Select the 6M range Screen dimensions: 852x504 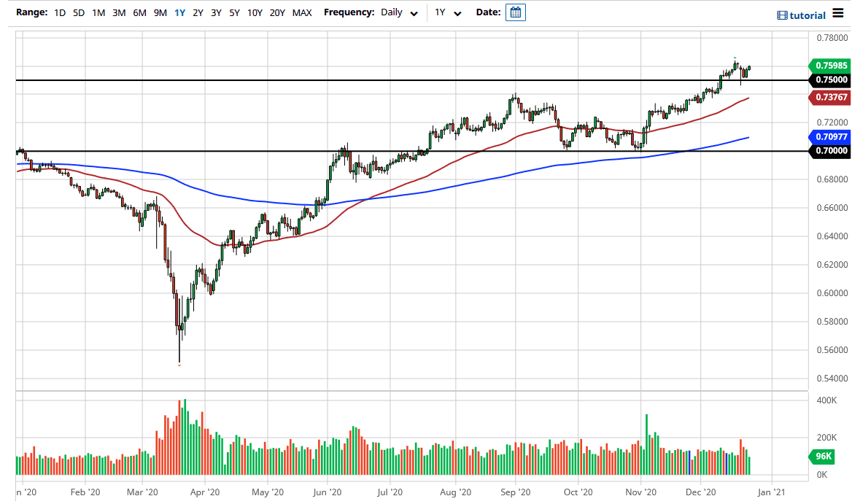pyautogui.click(x=140, y=12)
